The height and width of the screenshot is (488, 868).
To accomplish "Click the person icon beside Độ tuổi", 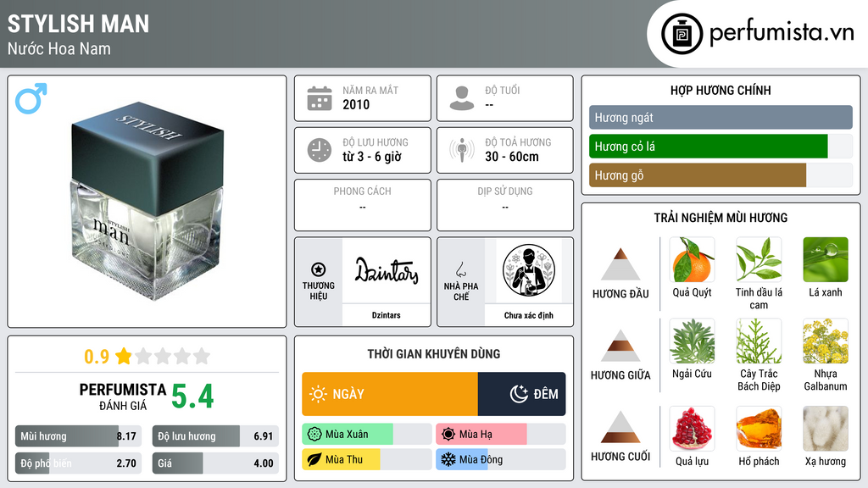I will (x=462, y=98).
